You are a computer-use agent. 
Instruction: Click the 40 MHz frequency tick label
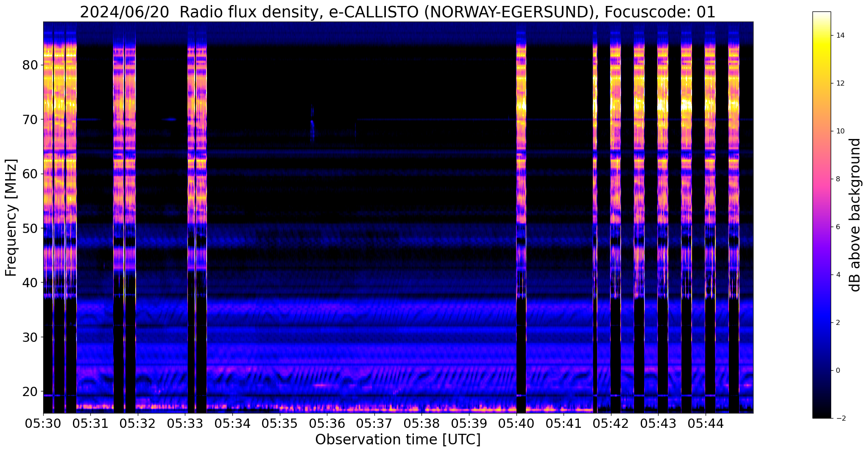click(x=31, y=283)
